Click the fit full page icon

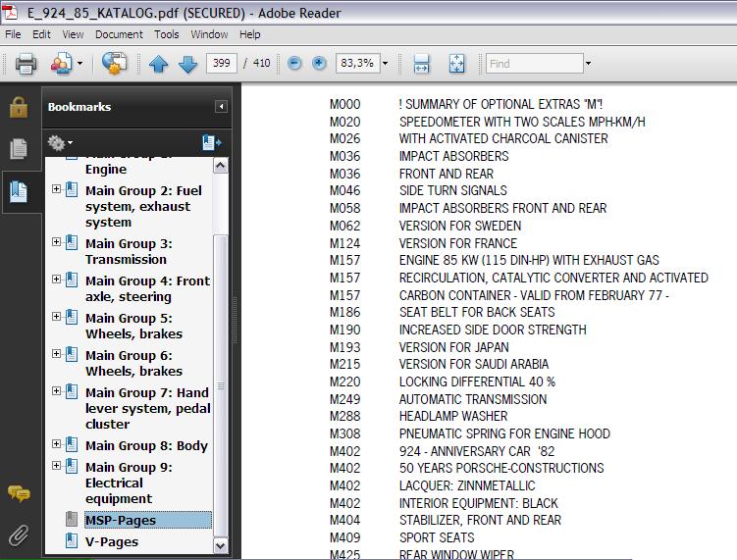click(456, 64)
